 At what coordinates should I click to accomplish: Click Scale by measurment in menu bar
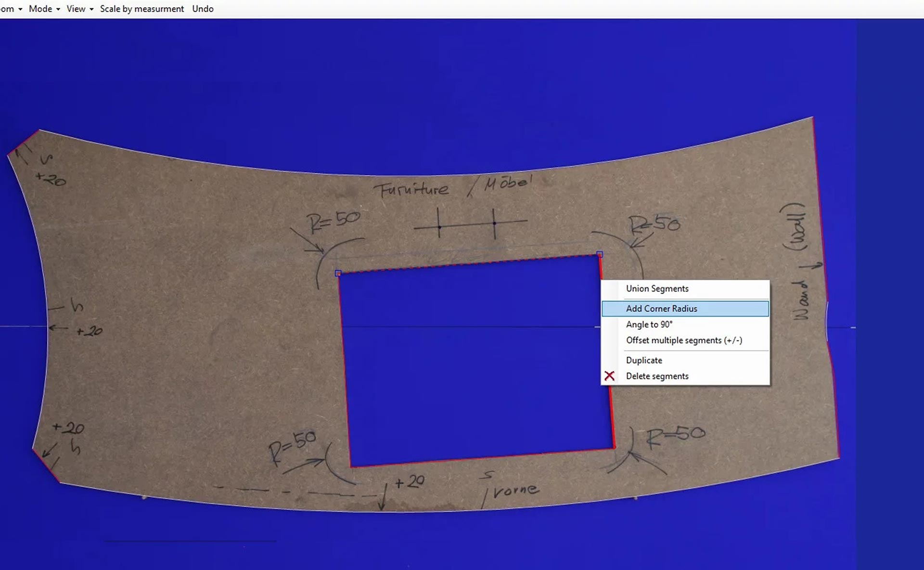[141, 9]
